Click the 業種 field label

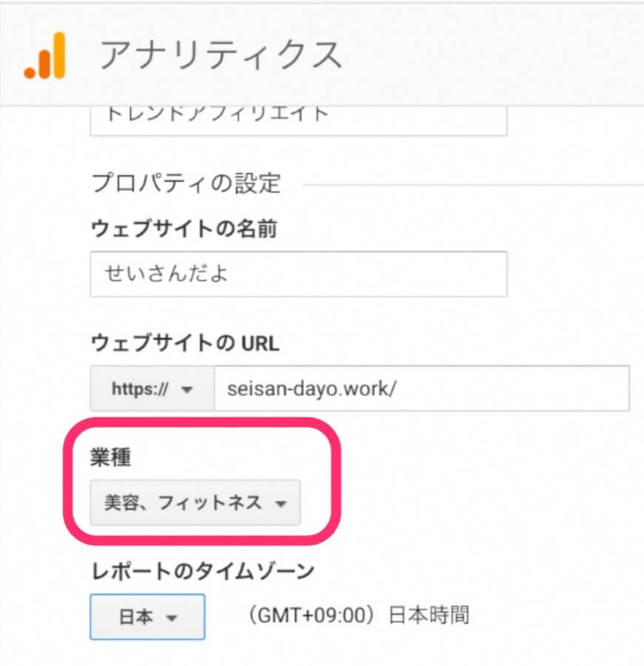click(x=110, y=458)
